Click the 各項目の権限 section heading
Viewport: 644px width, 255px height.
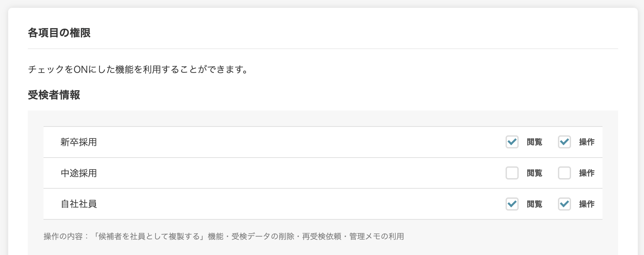(59, 33)
